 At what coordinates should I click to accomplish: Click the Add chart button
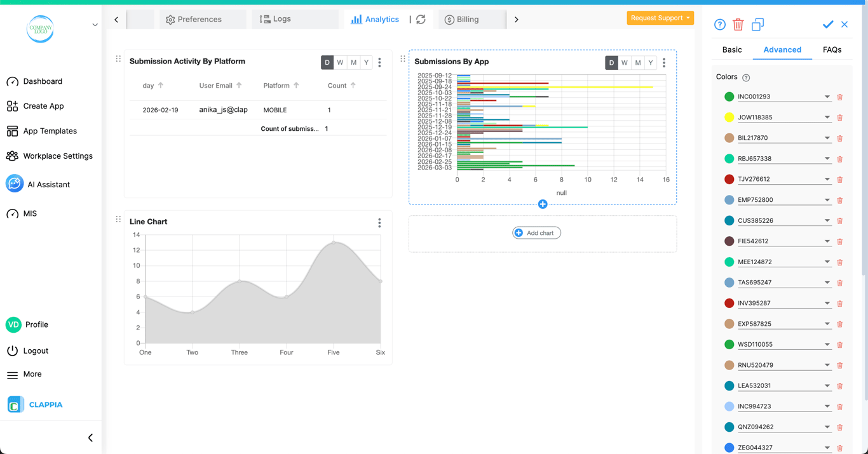(536, 233)
